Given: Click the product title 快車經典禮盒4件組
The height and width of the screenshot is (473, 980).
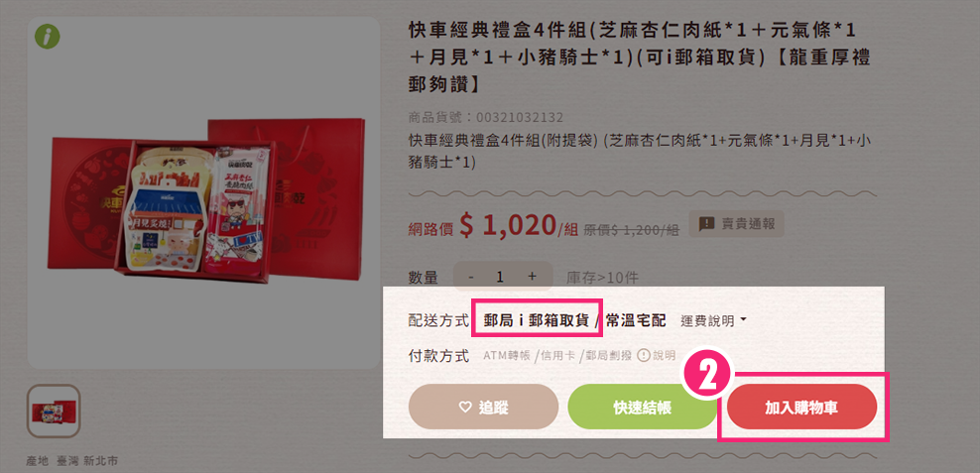Looking at the screenshot, I should [x=640, y=57].
